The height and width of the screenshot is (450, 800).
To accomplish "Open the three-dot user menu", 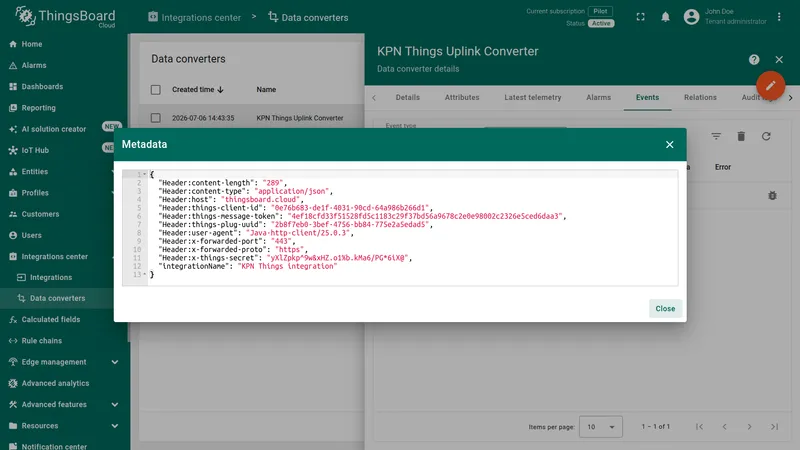I will point(779,17).
